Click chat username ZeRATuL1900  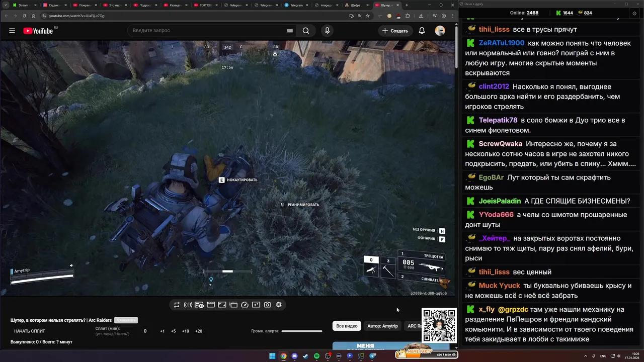click(502, 43)
